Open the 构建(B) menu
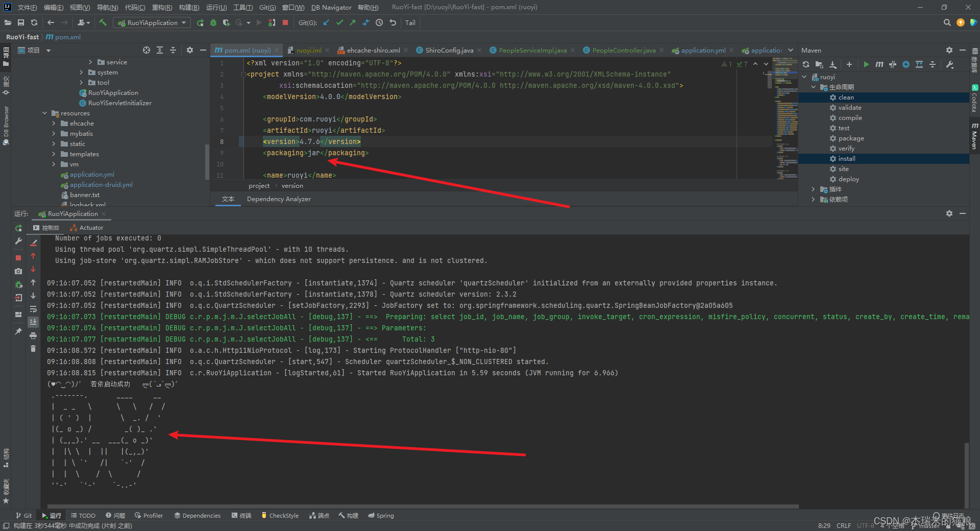980x531 pixels. coord(189,7)
